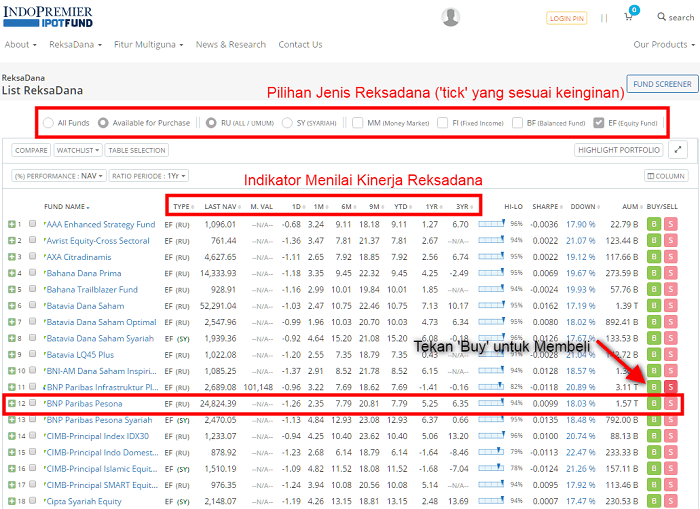Click sell S icon for Batavia Dana Saham
This screenshot has height=509, width=700.
(x=671, y=306)
